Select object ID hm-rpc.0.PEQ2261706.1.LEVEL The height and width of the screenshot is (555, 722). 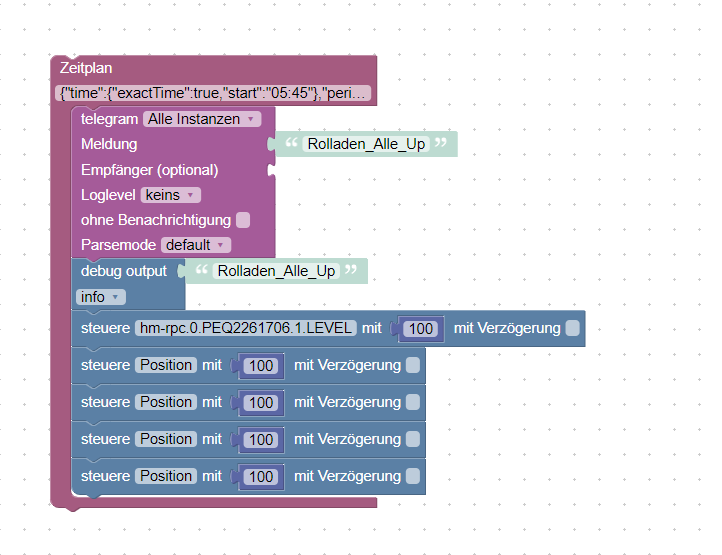point(246,328)
